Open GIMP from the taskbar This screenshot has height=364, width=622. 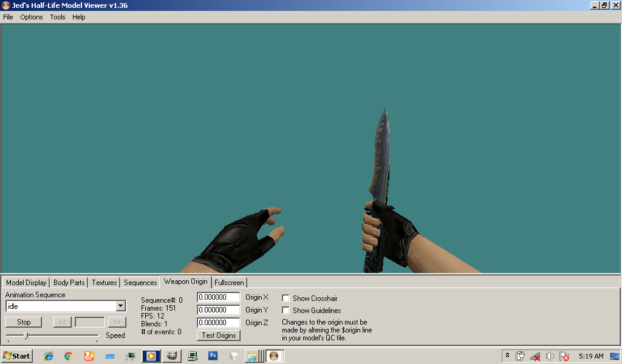(x=172, y=356)
